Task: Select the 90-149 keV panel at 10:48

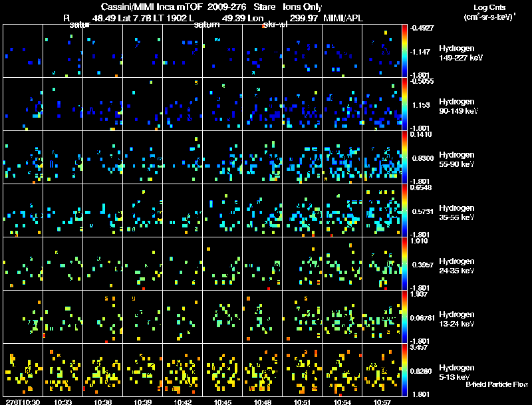Action: pyautogui.click(x=262, y=104)
